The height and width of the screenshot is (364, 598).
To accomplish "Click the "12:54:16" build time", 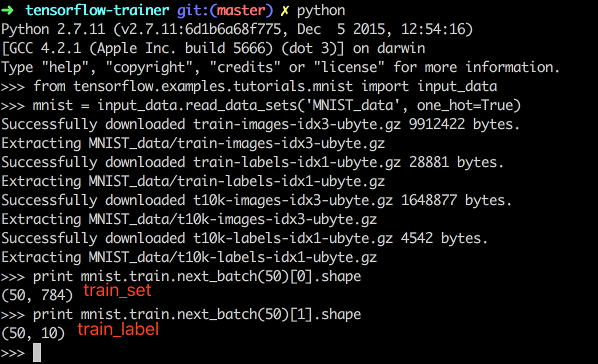I will [433, 29].
